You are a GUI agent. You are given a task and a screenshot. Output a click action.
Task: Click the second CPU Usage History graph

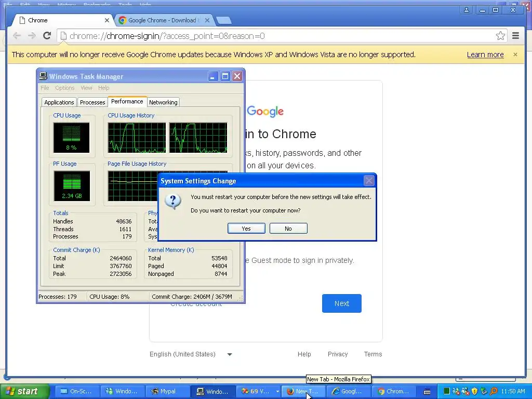[x=198, y=137]
